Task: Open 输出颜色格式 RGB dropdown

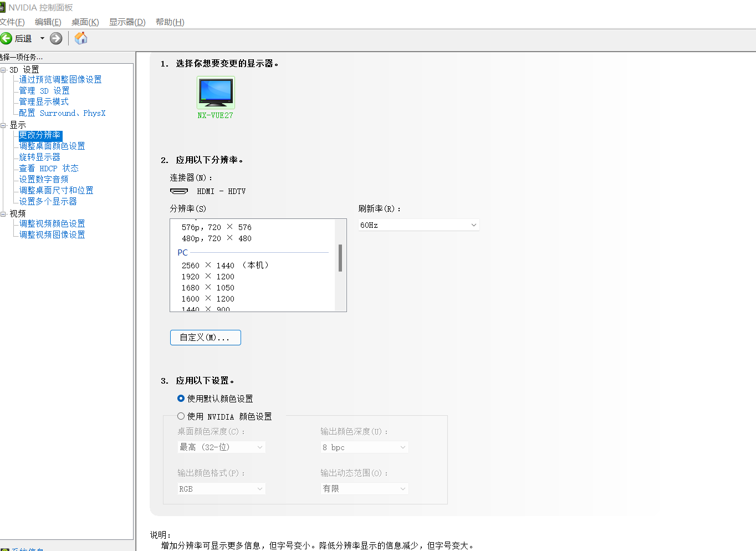Action: (x=222, y=489)
